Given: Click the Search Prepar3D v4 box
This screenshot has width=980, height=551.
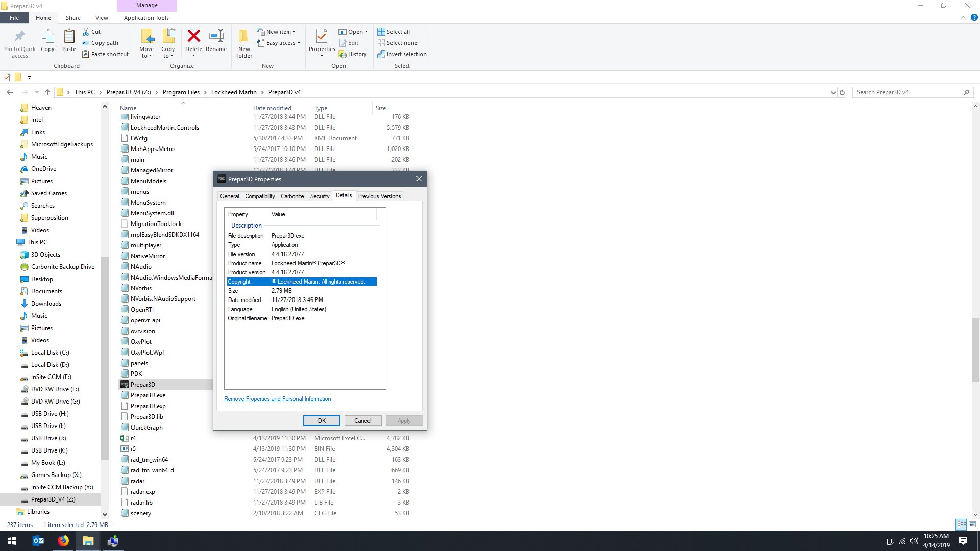Looking at the screenshot, I should click(x=913, y=92).
